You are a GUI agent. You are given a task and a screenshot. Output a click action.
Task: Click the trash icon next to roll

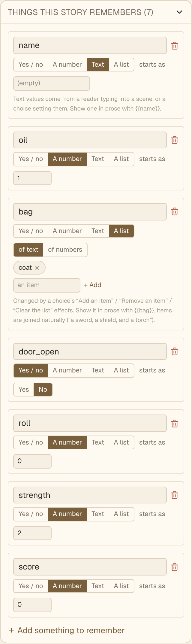click(x=175, y=424)
